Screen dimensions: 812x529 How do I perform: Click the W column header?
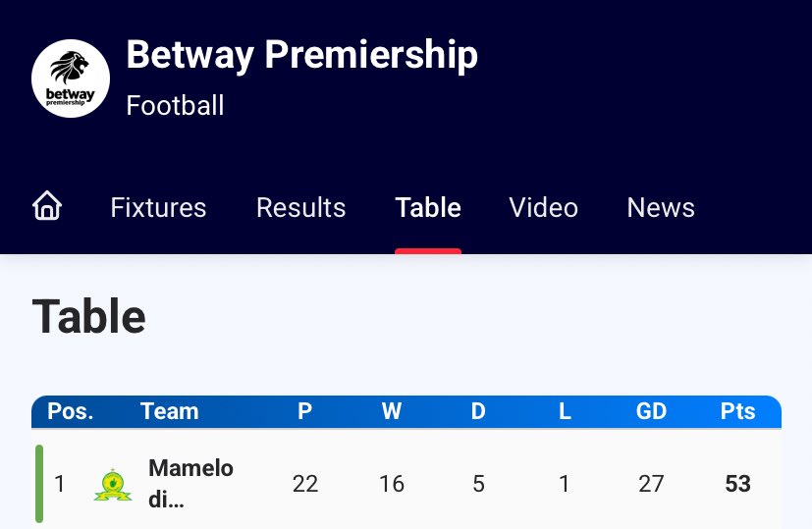pos(392,411)
